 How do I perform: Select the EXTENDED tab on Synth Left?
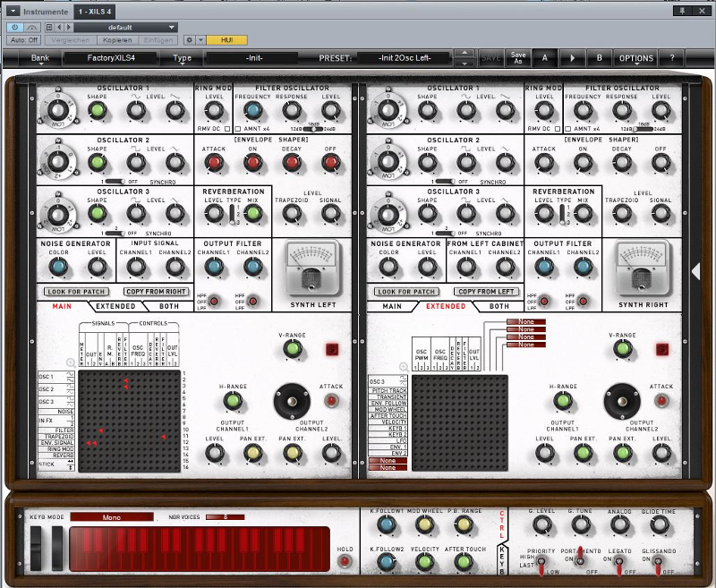[115, 306]
